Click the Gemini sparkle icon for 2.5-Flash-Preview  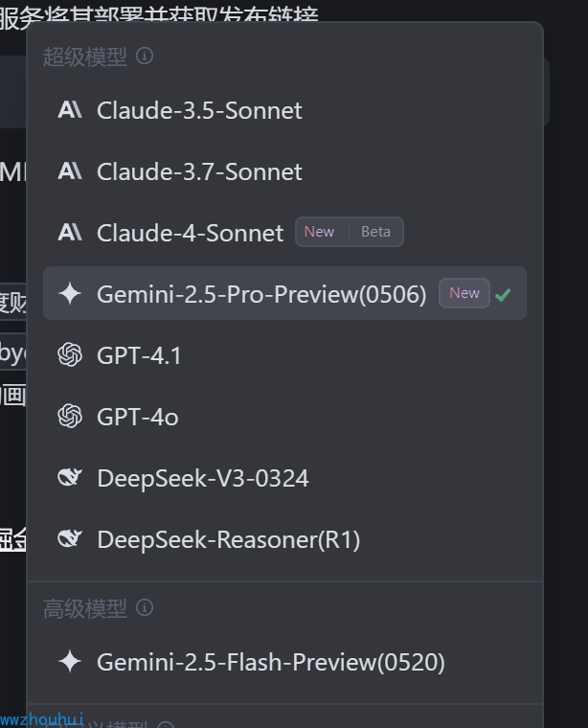[70, 661]
